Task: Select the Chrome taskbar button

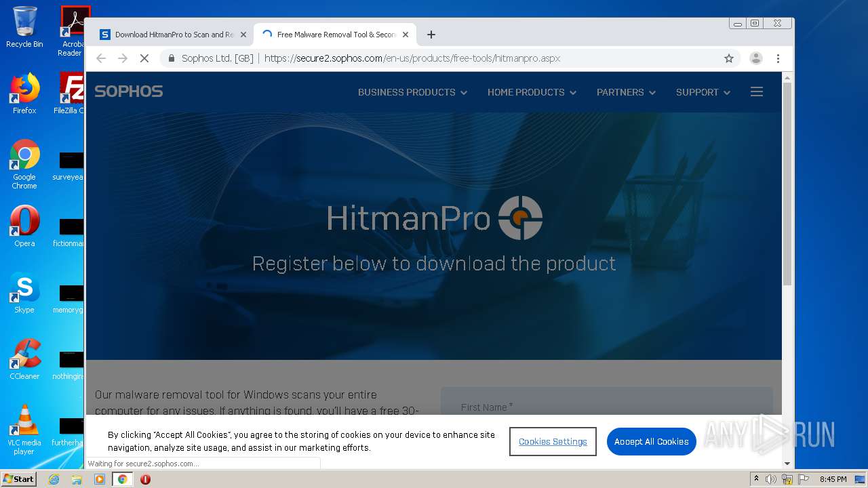Action: [x=123, y=479]
